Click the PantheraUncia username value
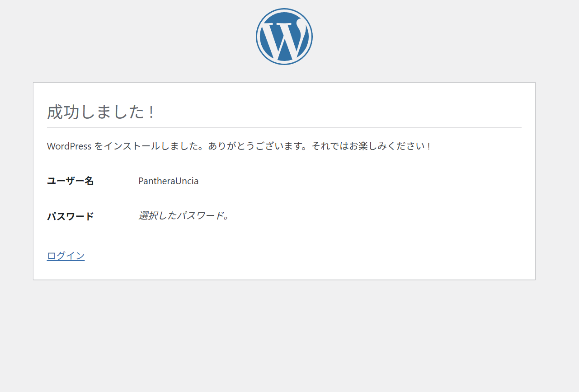The height and width of the screenshot is (392, 579). point(168,181)
